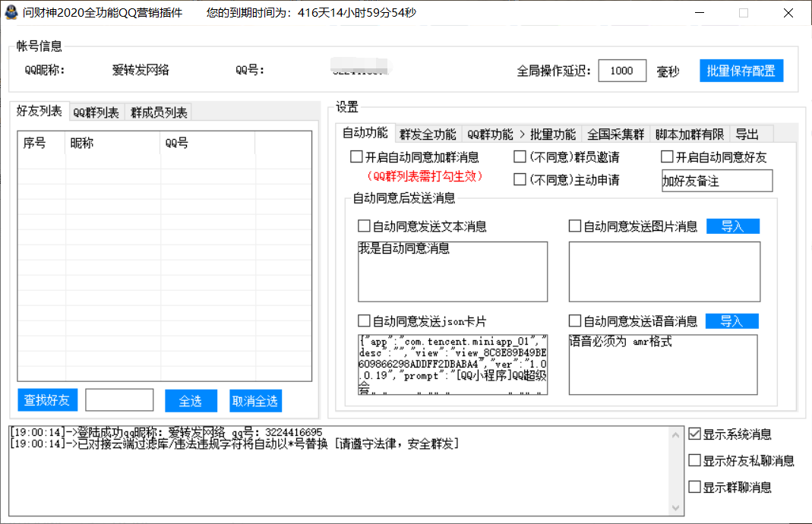Open the 群发全功能 tab
Image resolution: width=812 pixels, height=524 pixels.
coord(428,134)
